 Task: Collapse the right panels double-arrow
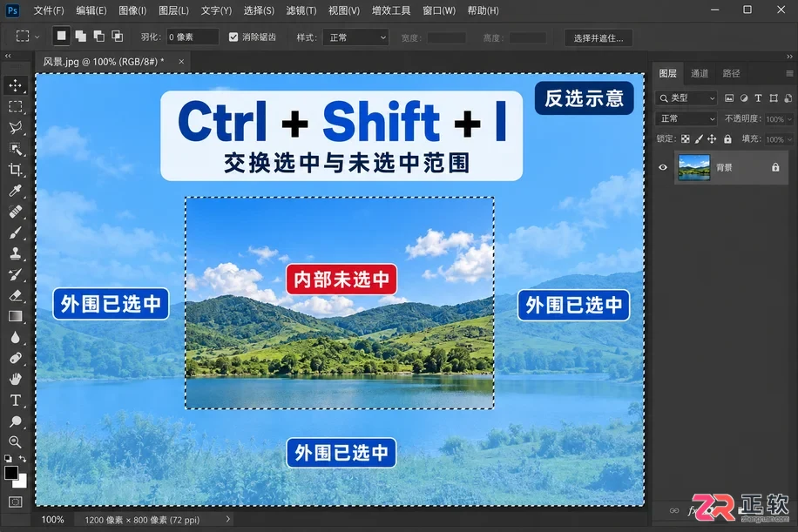tap(789, 57)
